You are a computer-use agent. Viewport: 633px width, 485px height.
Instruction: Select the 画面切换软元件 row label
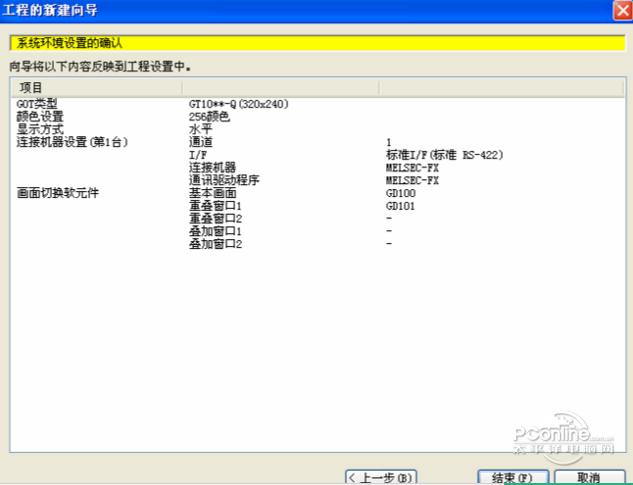[x=57, y=193]
